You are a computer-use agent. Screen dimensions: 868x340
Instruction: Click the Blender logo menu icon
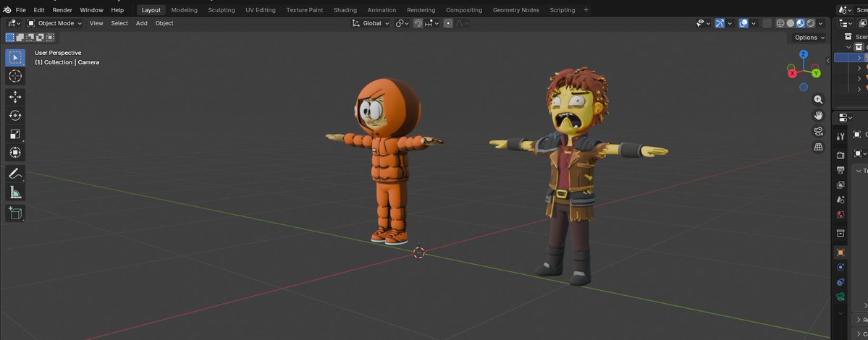[7, 10]
